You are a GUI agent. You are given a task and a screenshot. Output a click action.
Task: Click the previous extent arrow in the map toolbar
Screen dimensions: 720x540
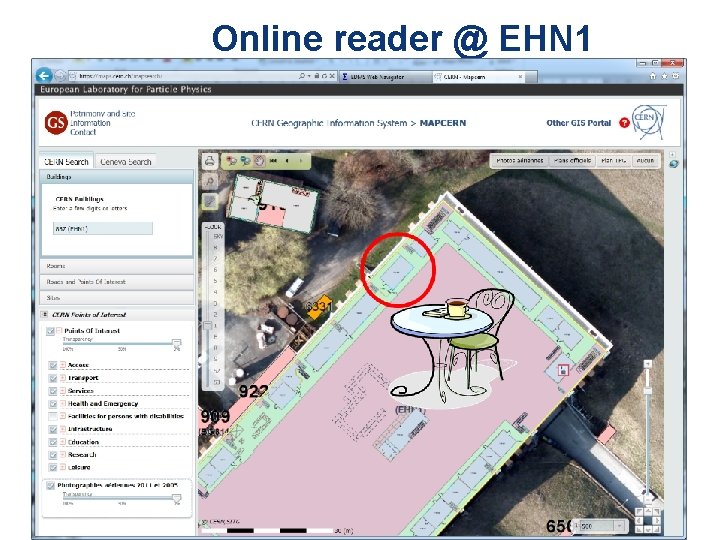click(287, 161)
